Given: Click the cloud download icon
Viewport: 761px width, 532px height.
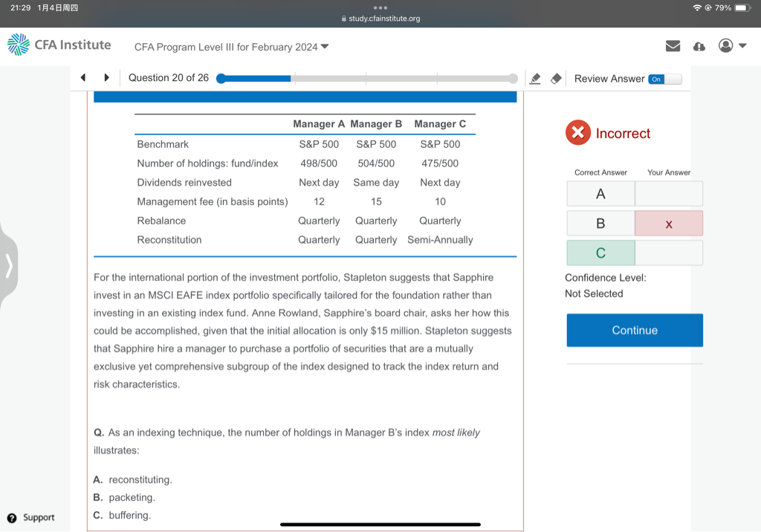Looking at the screenshot, I should point(699,46).
